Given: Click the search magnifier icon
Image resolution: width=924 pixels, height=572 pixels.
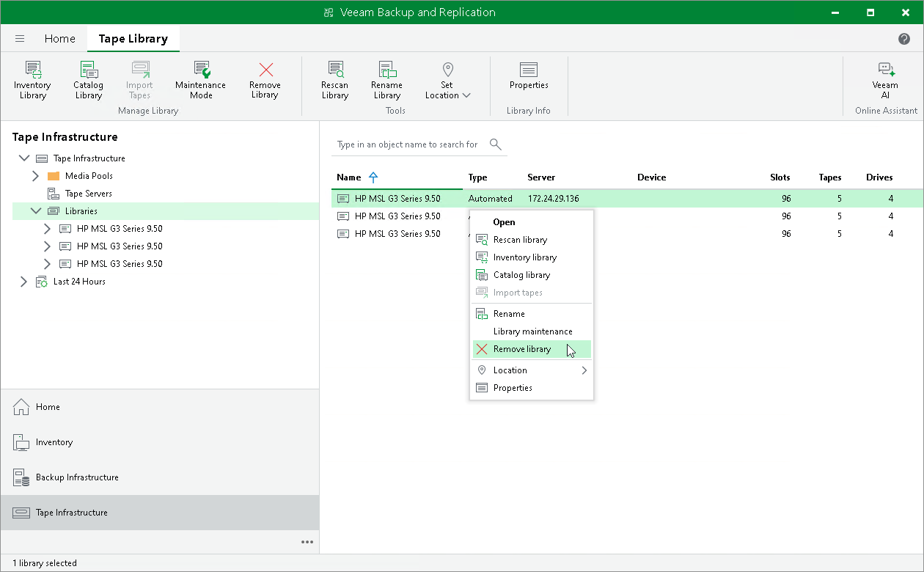Looking at the screenshot, I should point(496,144).
